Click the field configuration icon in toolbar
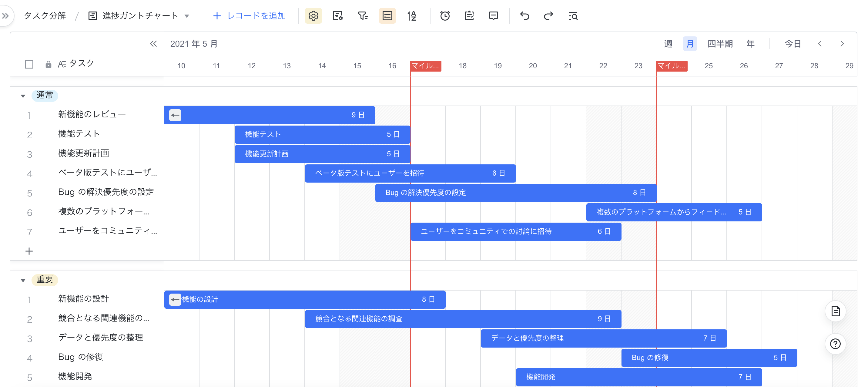The height and width of the screenshot is (387, 868). click(x=337, y=16)
